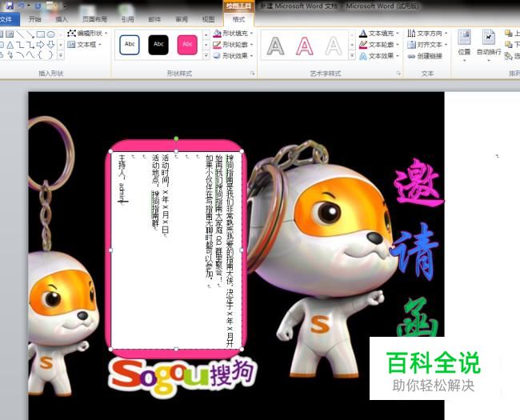The height and width of the screenshot is (420, 520).
Task: Apply the white outlined Abc shape style
Action: tap(130, 45)
